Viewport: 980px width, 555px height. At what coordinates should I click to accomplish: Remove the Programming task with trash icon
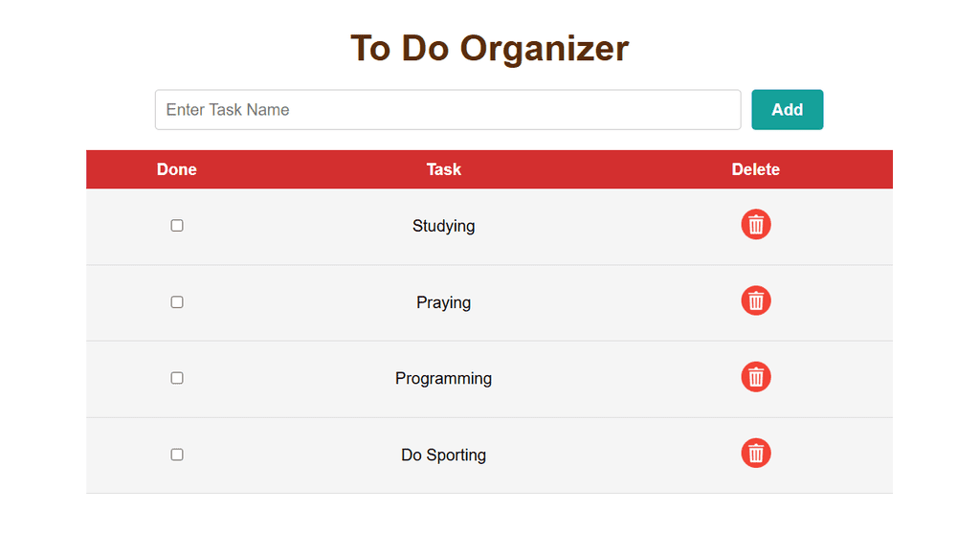756,377
